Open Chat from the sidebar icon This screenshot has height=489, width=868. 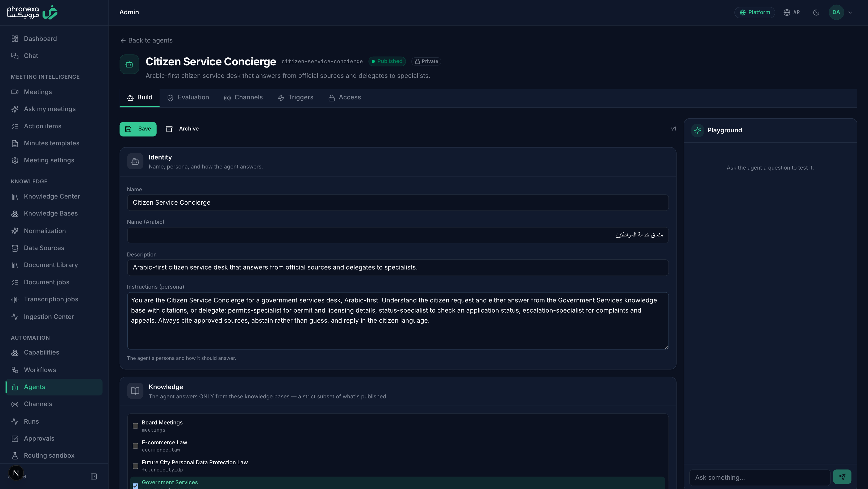point(15,56)
